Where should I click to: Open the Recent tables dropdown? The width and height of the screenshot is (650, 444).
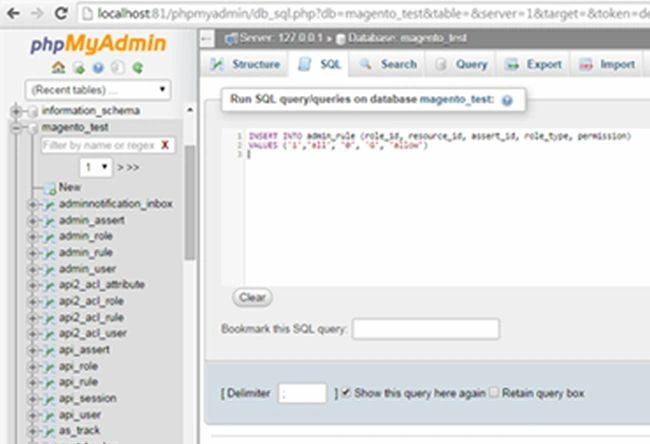point(98,90)
